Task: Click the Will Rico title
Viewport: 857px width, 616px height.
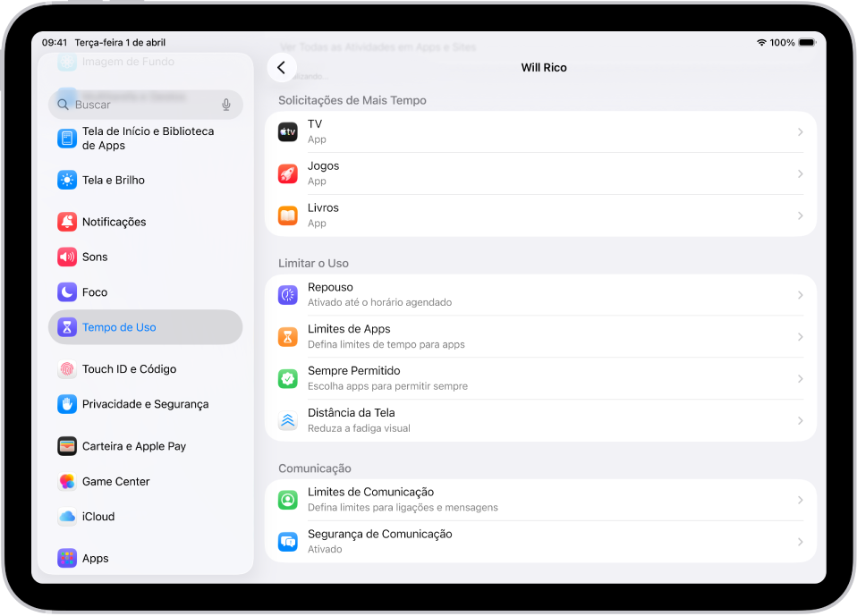Action: tap(544, 68)
